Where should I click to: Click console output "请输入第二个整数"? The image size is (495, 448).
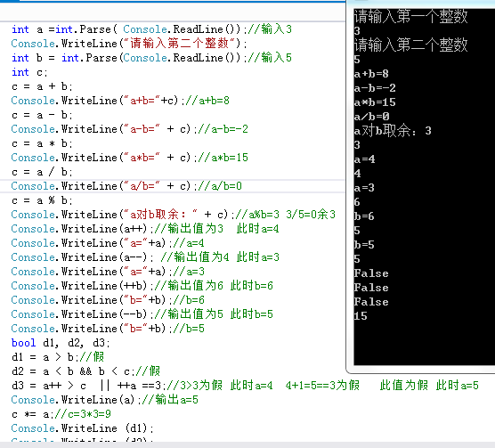[410, 45]
